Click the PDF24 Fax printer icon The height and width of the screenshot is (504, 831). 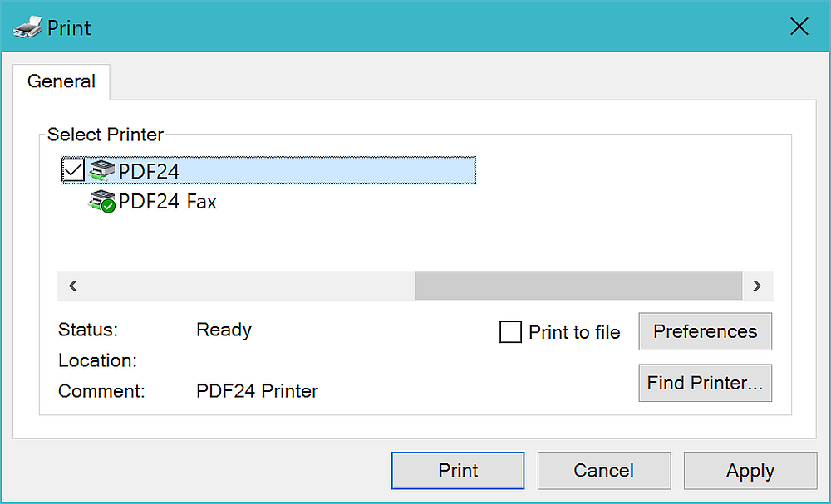(101, 201)
